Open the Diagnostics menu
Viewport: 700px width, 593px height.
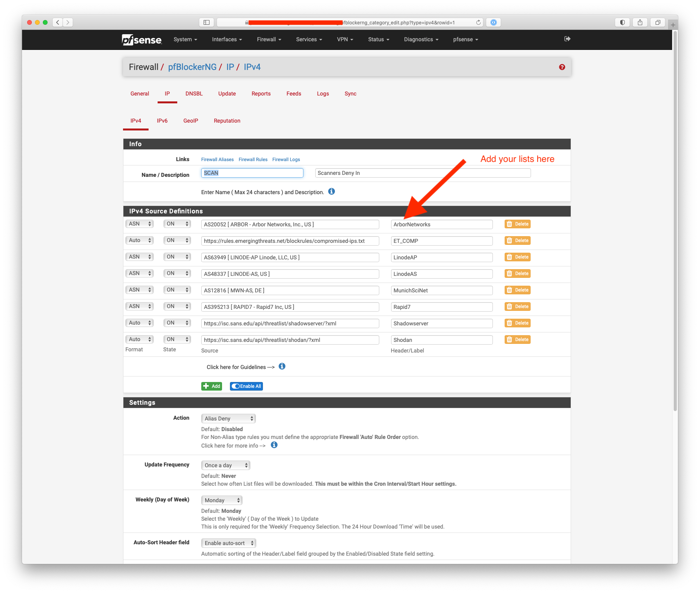pos(421,40)
